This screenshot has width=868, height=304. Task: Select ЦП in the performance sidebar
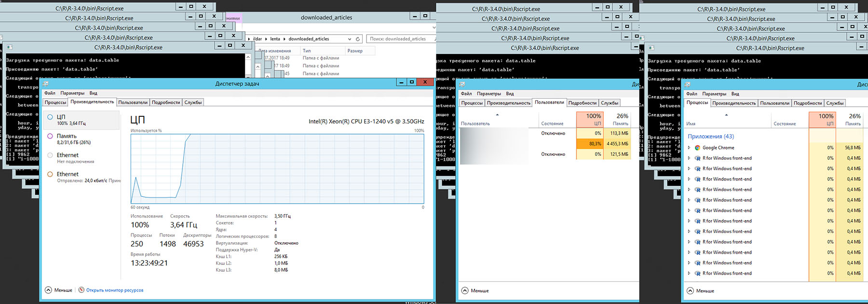(81, 120)
